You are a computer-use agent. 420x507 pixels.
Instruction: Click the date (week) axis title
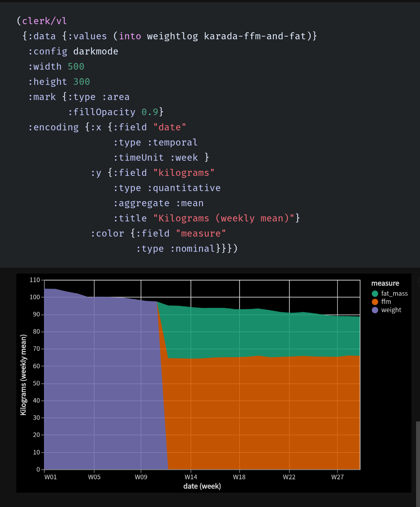point(202,486)
